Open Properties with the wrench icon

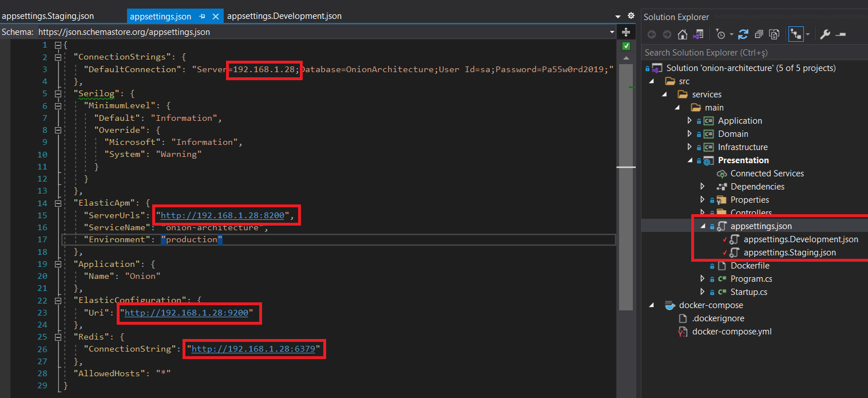825,34
